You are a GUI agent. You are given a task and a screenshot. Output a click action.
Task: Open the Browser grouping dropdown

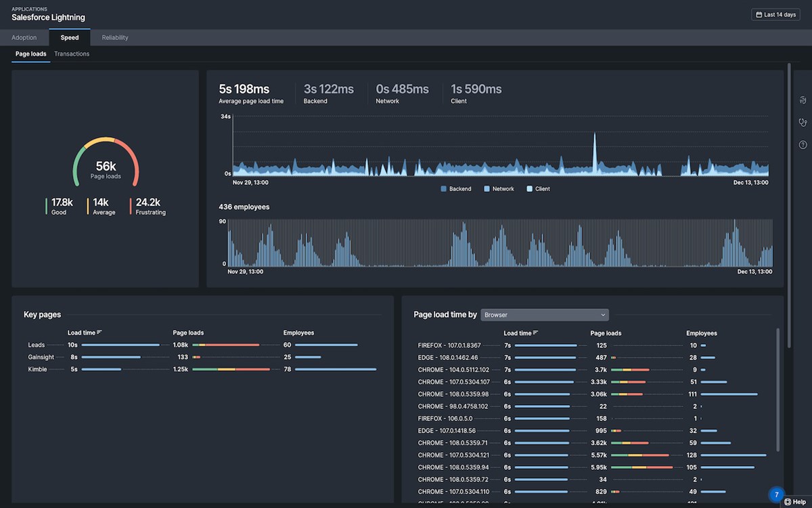point(545,315)
